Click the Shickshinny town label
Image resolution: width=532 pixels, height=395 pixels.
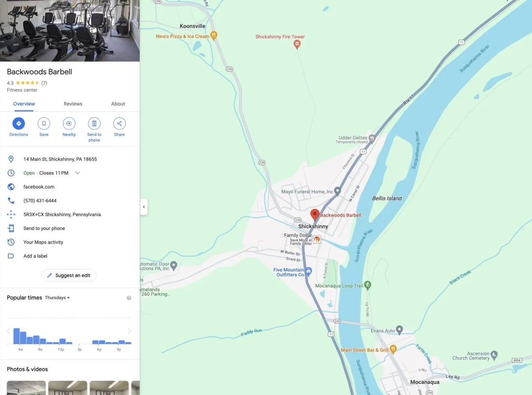(313, 226)
